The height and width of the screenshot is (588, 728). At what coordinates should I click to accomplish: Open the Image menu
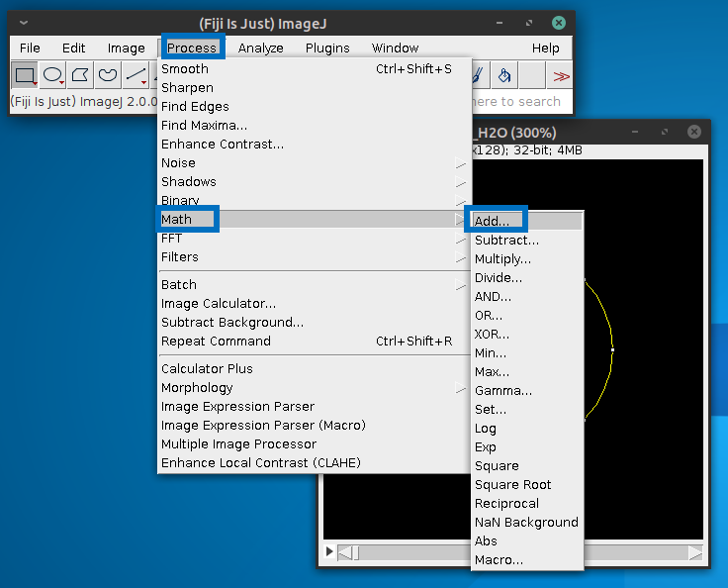click(126, 48)
